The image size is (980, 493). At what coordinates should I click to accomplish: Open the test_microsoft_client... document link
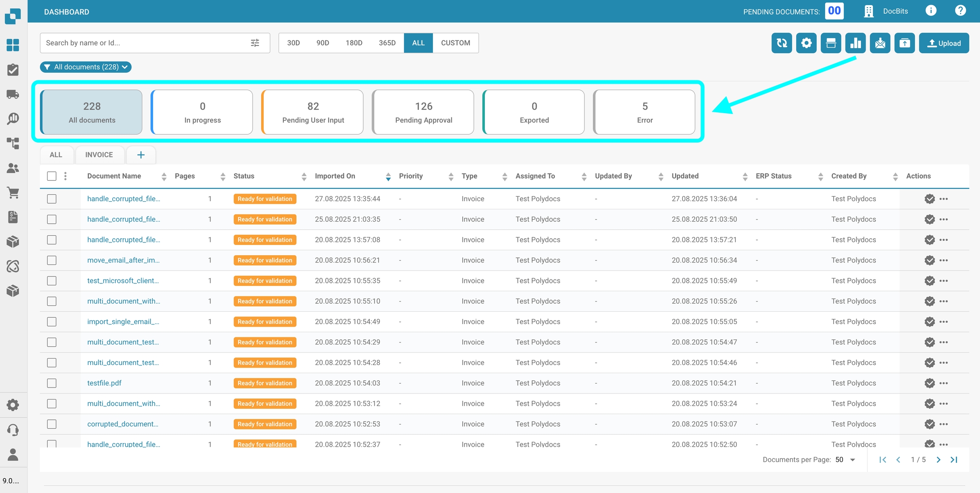pyautogui.click(x=123, y=281)
